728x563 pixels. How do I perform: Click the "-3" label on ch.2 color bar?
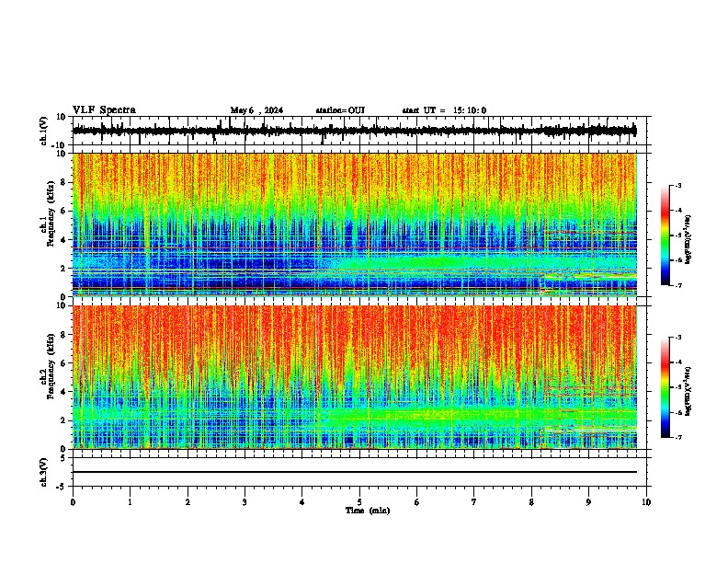(677, 338)
